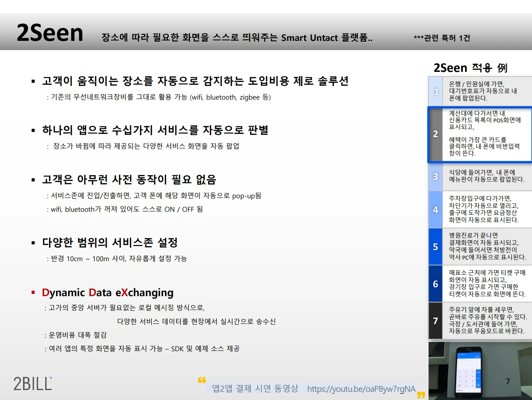This screenshot has height=400, width=532.
Task: Click the number 3 restaurant example tile
Action: [435, 176]
